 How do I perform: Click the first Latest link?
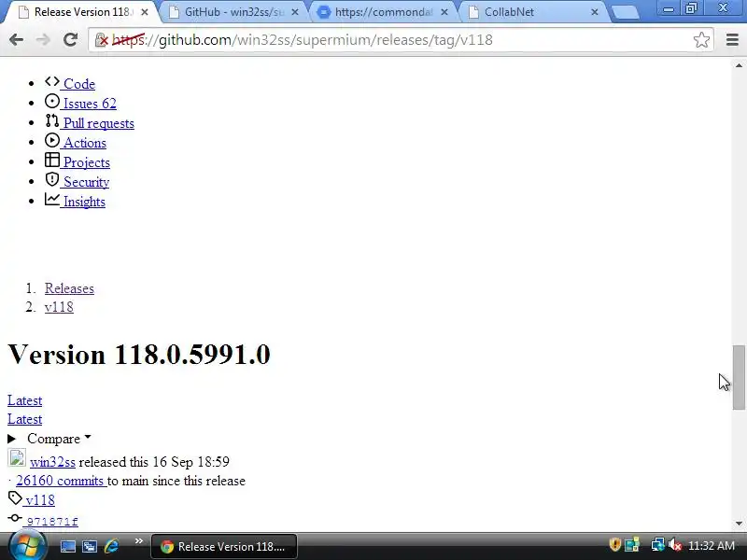point(25,400)
